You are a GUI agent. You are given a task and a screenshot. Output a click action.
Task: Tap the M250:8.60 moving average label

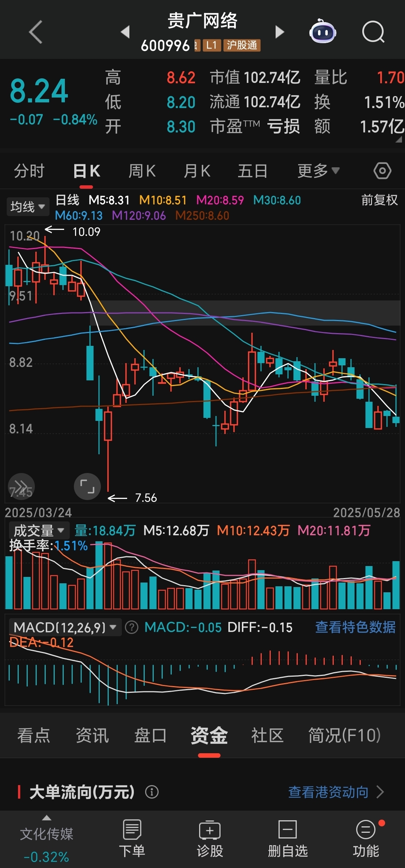tap(202, 215)
